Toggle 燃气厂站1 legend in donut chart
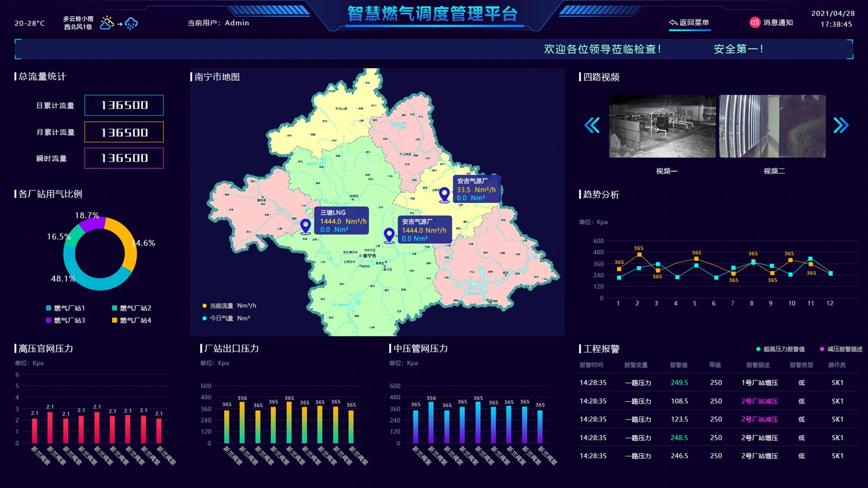The height and width of the screenshot is (488, 868). tap(65, 308)
